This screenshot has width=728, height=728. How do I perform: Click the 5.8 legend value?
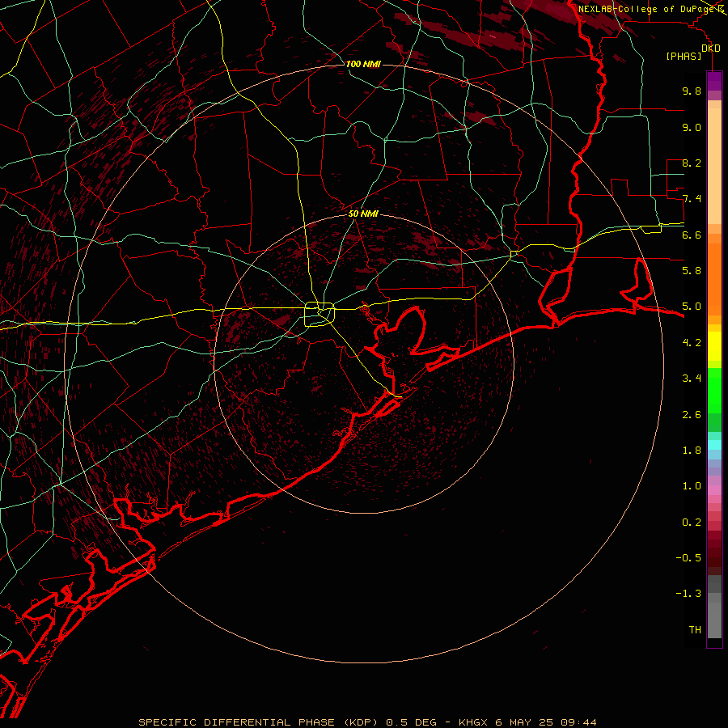692,271
